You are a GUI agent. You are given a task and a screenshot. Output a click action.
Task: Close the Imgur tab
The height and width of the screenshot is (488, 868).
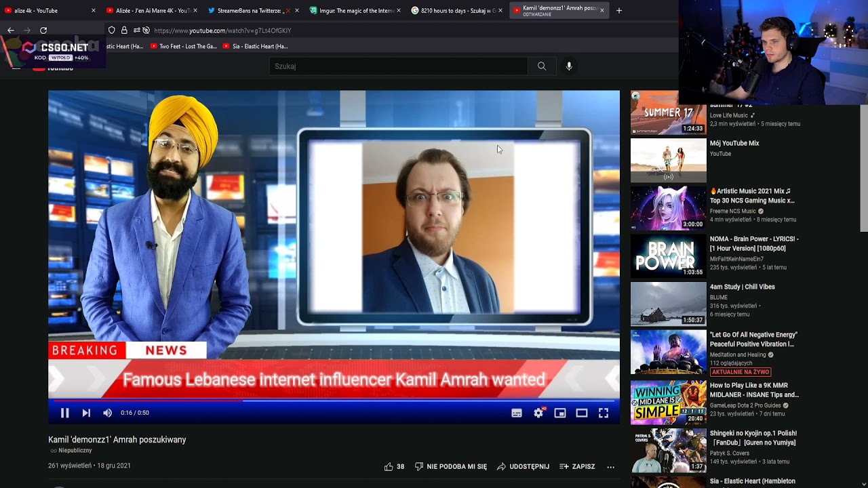(x=399, y=11)
